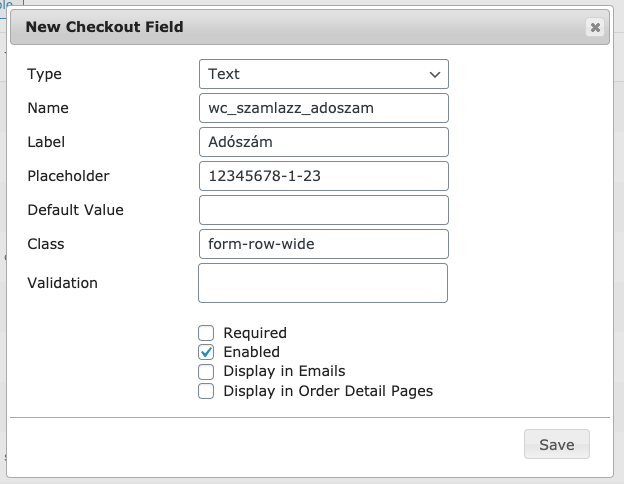Click the Required label text
This screenshot has width=624, height=484.
click(255, 333)
